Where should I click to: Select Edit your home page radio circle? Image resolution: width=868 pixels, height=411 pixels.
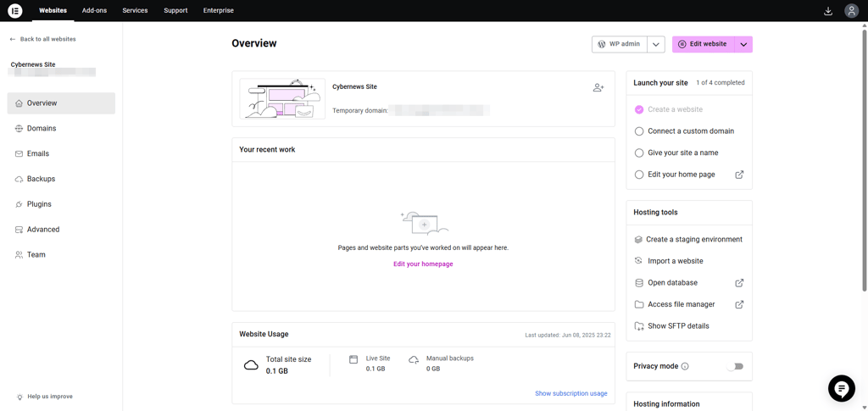click(639, 175)
